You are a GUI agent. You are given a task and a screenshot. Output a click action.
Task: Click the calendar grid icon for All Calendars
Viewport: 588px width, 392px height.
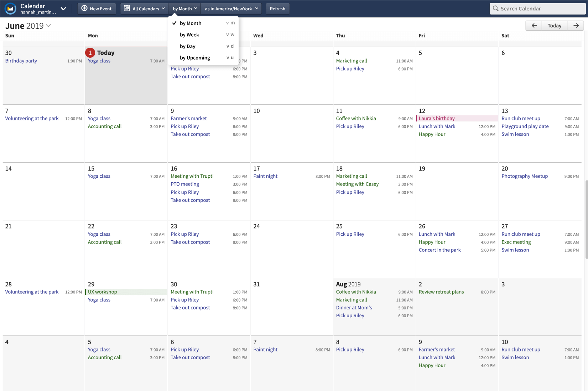point(127,8)
